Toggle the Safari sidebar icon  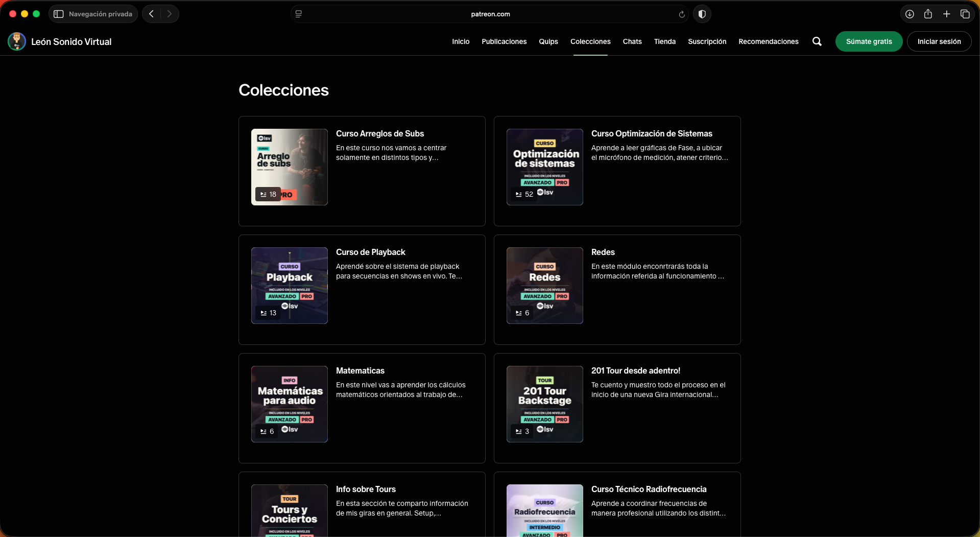(x=59, y=14)
